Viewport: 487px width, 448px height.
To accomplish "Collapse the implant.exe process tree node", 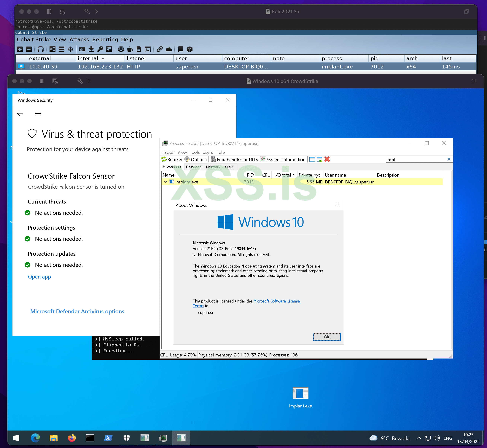I will coord(166,182).
